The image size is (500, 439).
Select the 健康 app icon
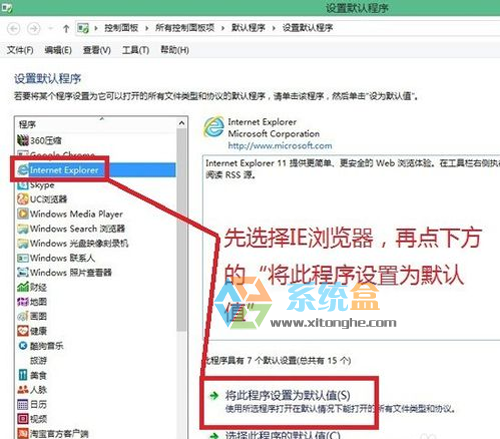pyautogui.click(x=23, y=331)
